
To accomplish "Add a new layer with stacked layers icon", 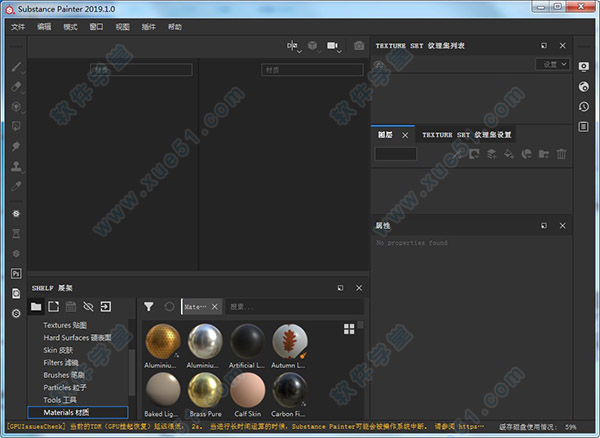I will tap(491, 154).
